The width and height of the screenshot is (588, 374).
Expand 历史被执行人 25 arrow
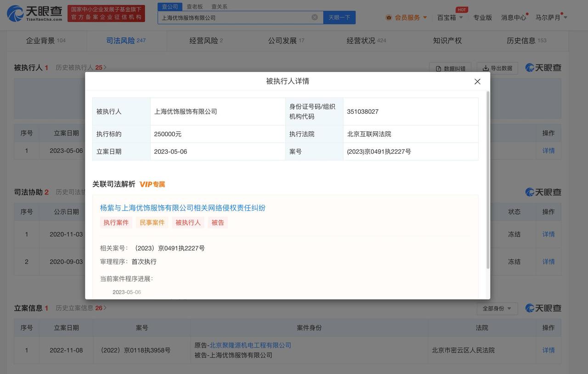[105, 67]
